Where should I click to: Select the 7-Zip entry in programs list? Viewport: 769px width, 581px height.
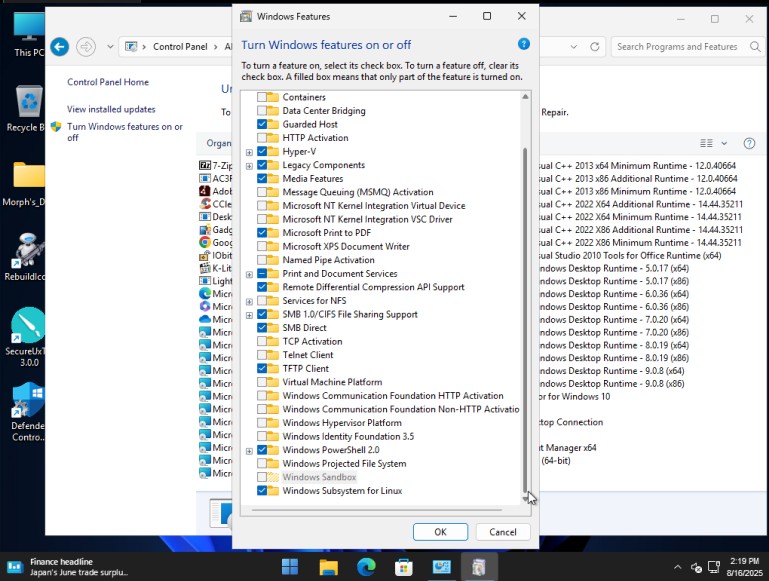point(216,166)
